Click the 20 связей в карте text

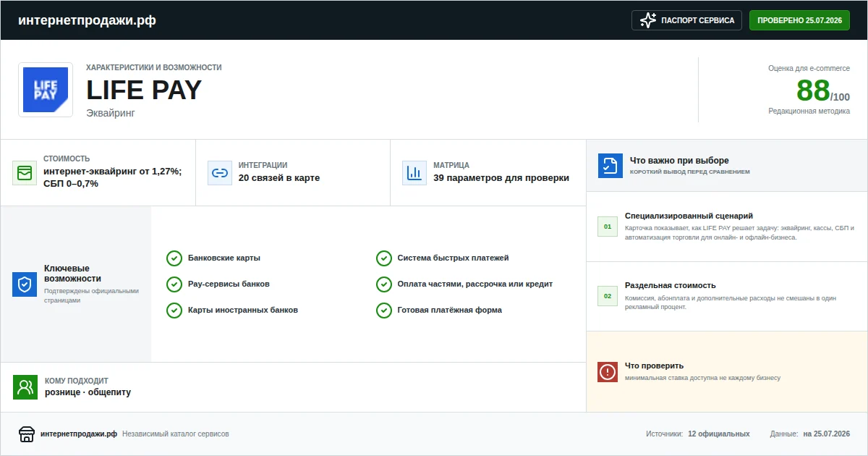(x=279, y=178)
